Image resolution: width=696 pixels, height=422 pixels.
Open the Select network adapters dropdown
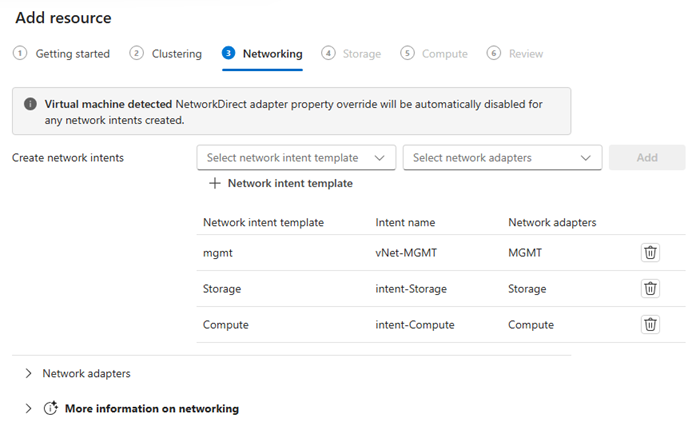click(x=502, y=158)
